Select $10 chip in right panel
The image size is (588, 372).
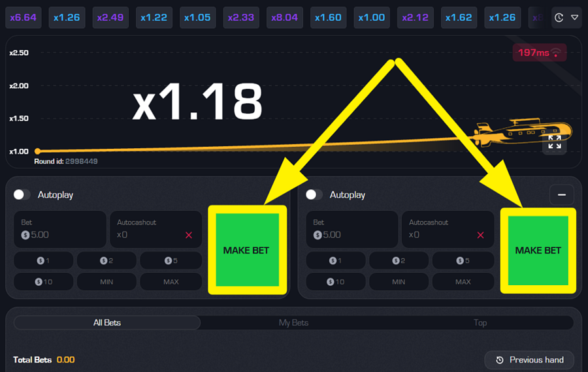336,282
